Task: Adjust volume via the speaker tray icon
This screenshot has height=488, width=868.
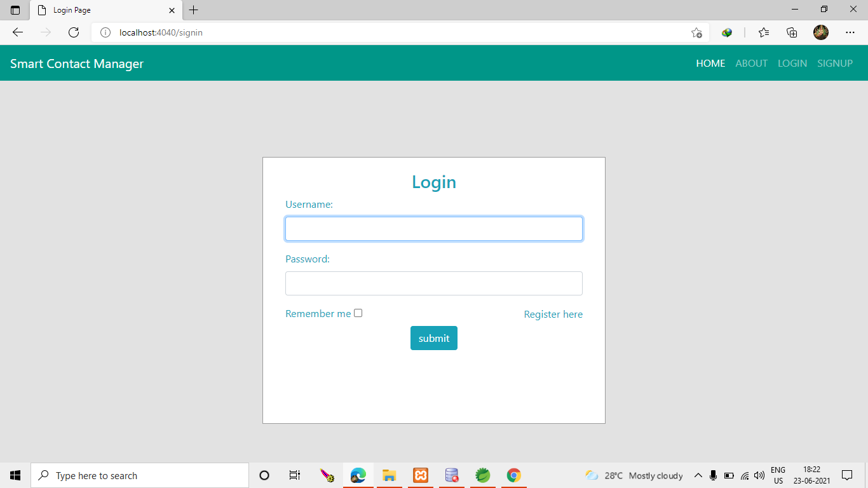Action: pyautogui.click(x=759, y=475)
